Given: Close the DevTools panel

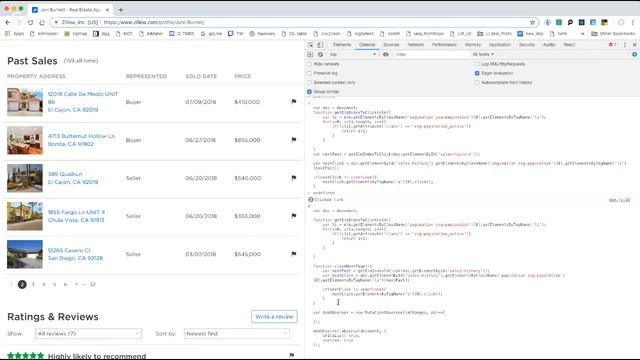Looking at the screenshot, I should (634, 45).
